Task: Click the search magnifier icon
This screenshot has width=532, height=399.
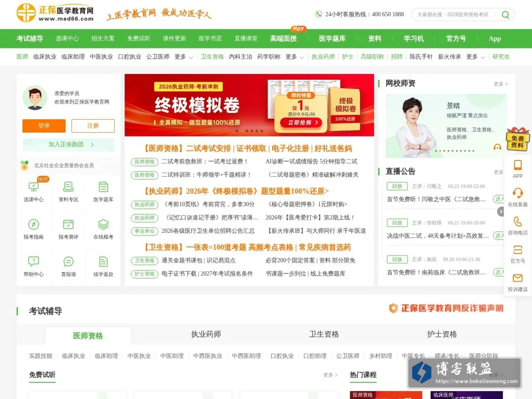Action: (x=505, y=15)
